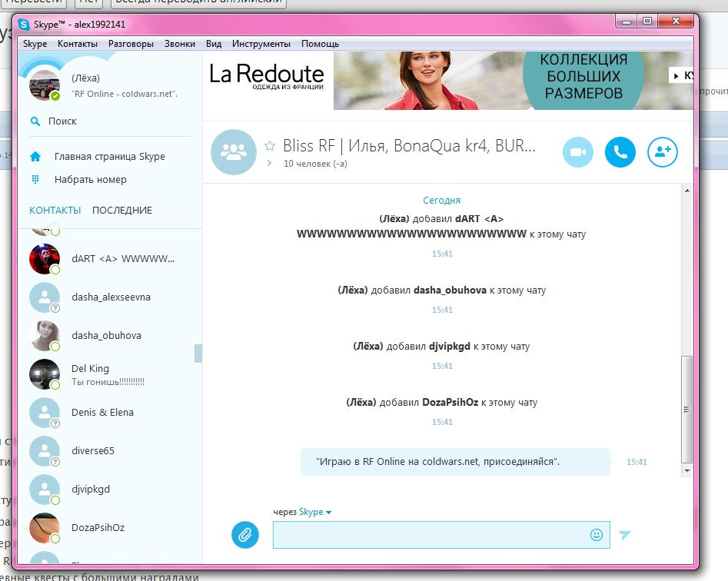Viewport: 728px width, 581px height.
Task: Click the 'Играю в RF Online' message bubble
Action: pos(455,462)
